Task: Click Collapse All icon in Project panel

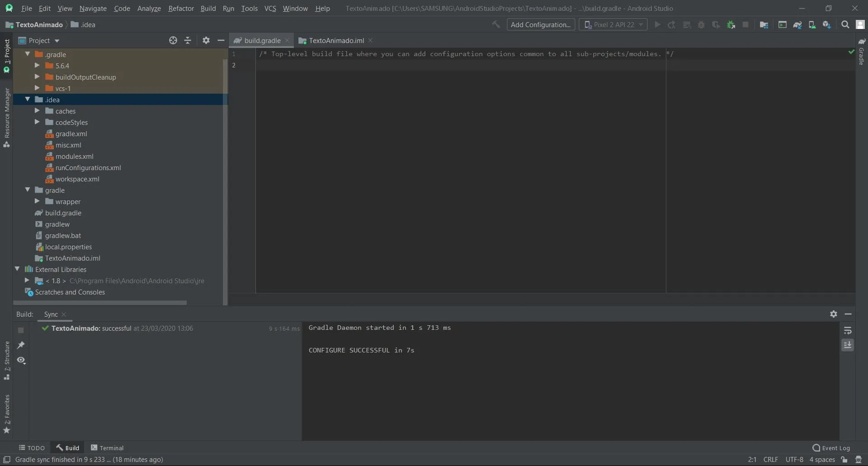Action: point(188,40)
